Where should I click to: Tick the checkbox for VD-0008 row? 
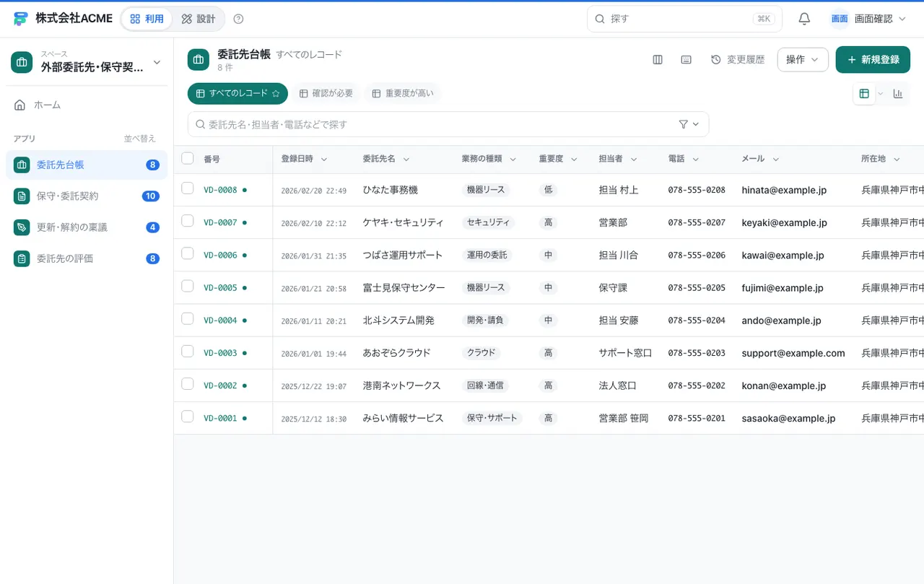[188, 188]
